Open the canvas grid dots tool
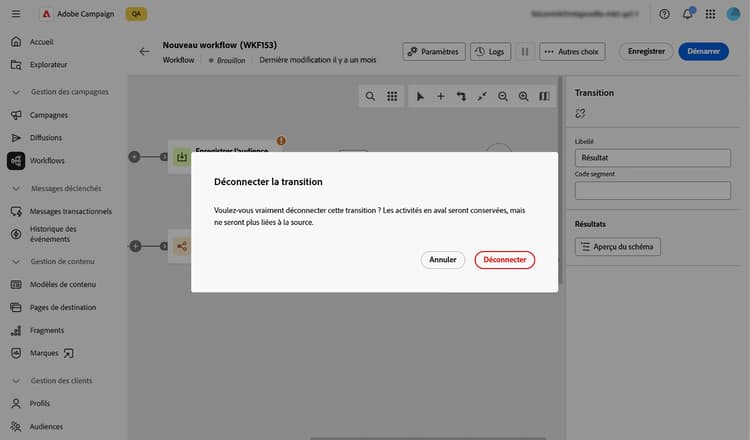 392,96
